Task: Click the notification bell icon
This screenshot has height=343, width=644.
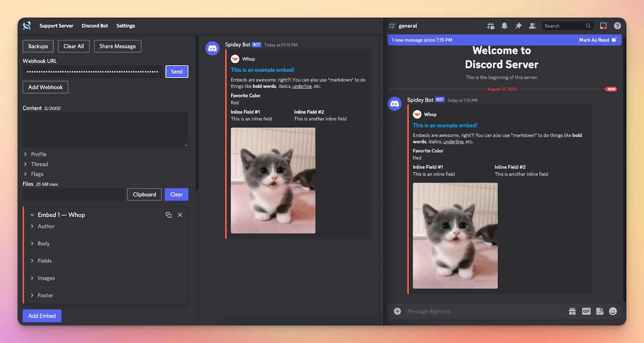Action: coord(504,26)
